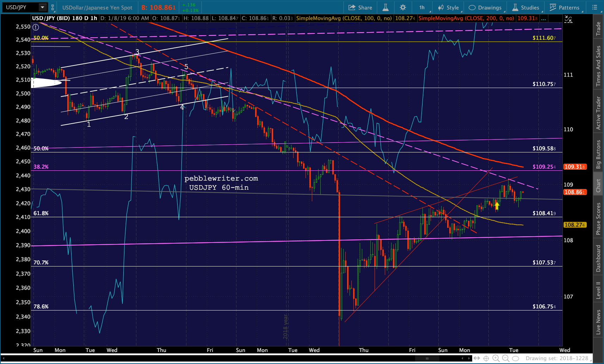Viewport: 604px width, 364px height.
Task: Open the Studies menu
Action: coord(526,7)
